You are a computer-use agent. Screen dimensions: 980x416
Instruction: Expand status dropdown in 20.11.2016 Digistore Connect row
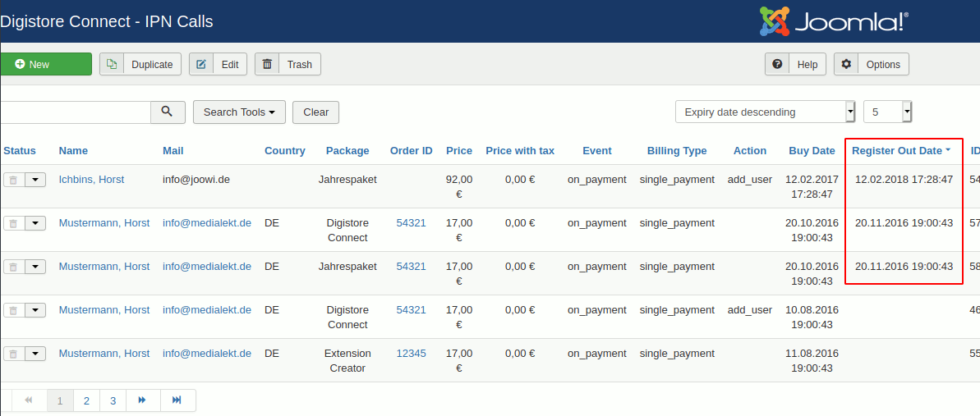tap(35, 224)
